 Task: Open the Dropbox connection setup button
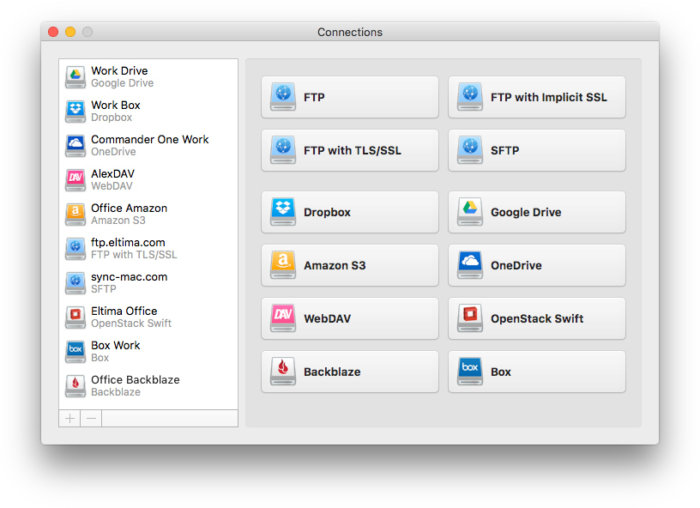[x=350, y=212]
